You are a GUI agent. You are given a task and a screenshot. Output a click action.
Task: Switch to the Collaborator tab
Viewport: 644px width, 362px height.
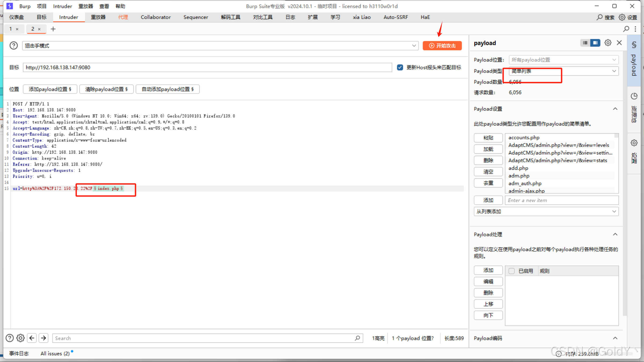156,17
